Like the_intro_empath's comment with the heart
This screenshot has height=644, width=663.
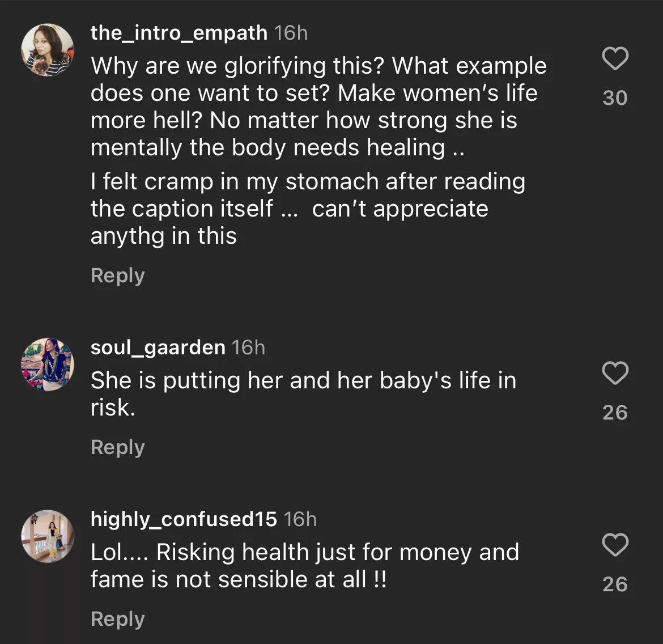click(615, 59)
